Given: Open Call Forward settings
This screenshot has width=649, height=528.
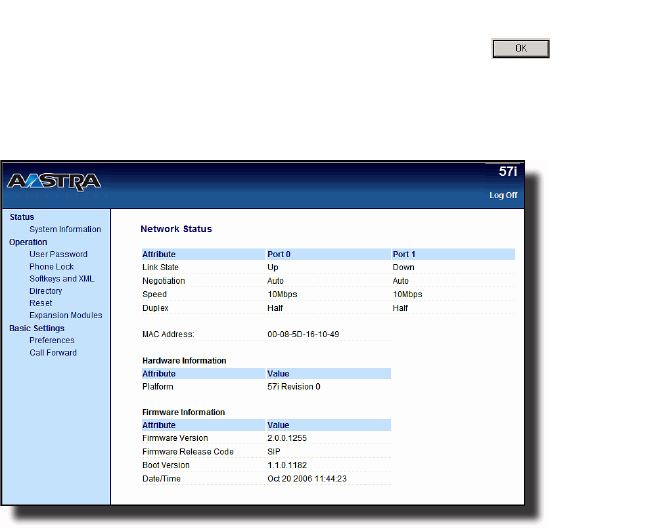Looking at the screenshot, I should tap(53, 353).
